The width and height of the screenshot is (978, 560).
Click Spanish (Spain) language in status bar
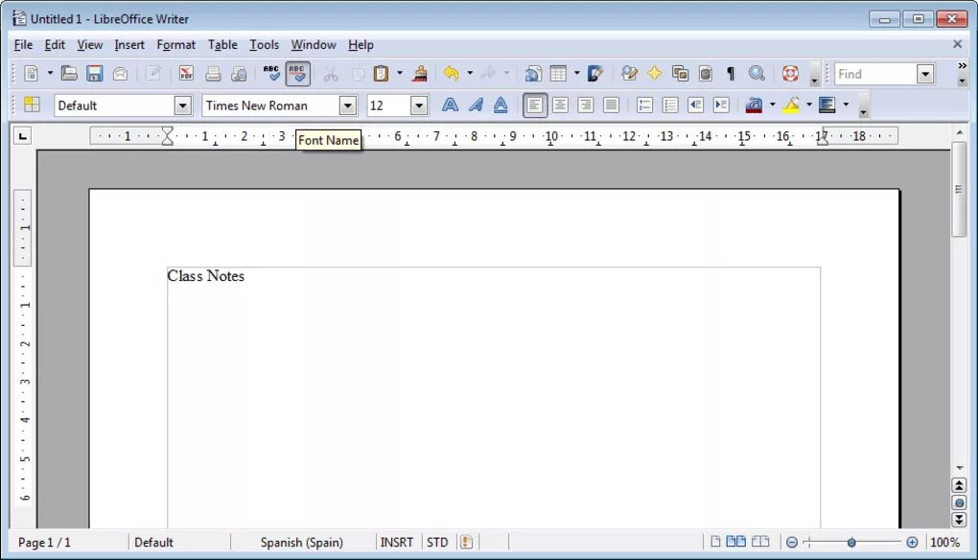point(302,543)
